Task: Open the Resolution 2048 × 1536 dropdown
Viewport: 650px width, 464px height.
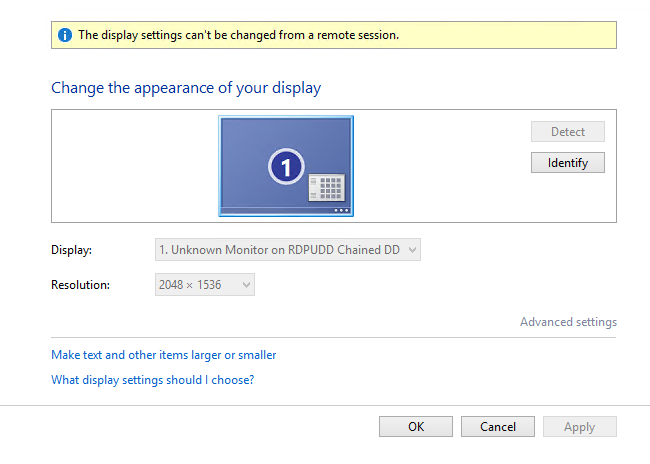Action: (205, 284)
